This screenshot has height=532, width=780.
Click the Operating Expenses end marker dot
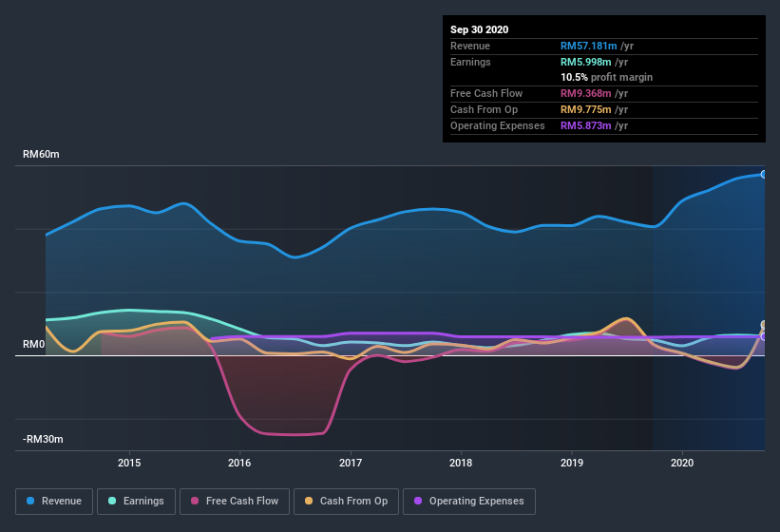[x=764, y=336]
